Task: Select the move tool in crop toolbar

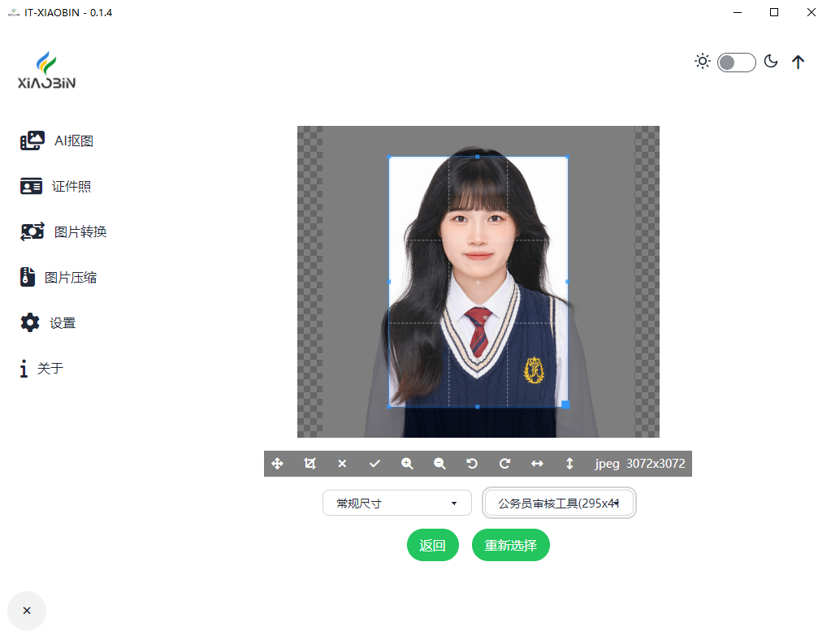Action: 277,464
